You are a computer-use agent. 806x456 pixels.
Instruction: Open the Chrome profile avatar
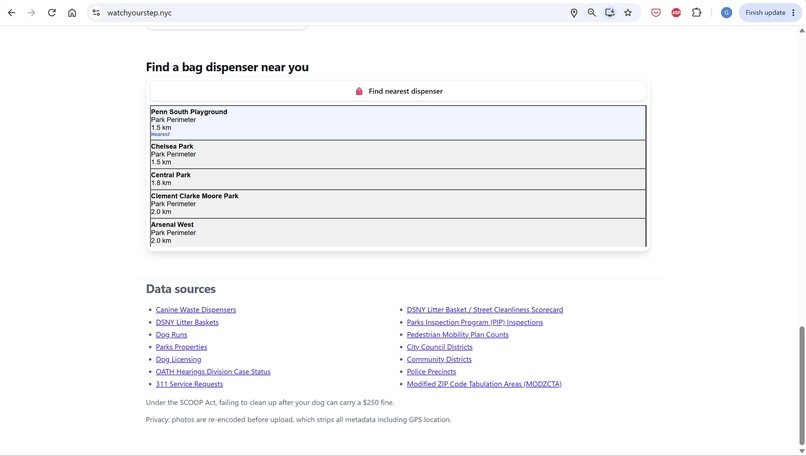(726, 13)
